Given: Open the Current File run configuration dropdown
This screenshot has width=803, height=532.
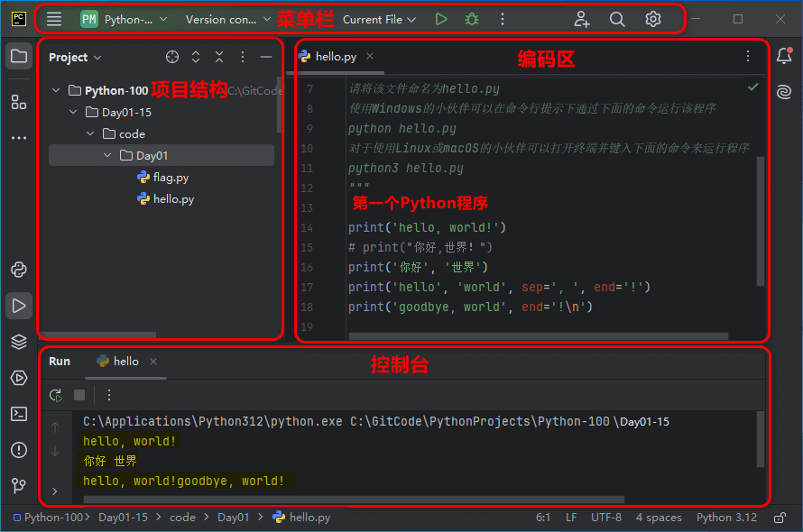Looking at the screenshot, I should [x=379, y=19].
